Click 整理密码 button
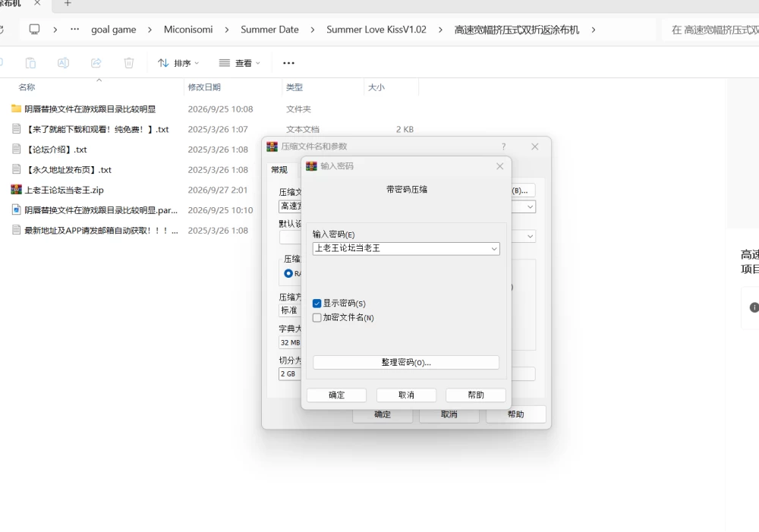This screenshot has width=759, height=532. point(406,362)
